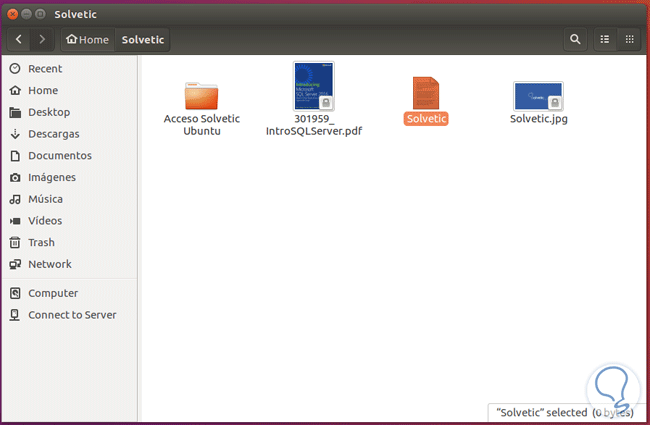This screenshot has width=650, height=425.
Task: Click the Solvetic.jpg file name
Action: point(538,119)
